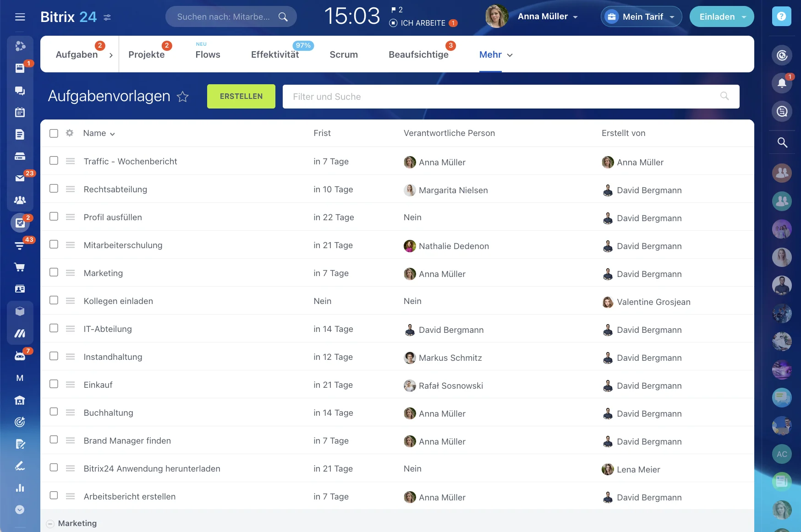Click the star icon next to Aufgabenvorlagen
This screenshot has height=532, width=801.
tap(183, 97)
